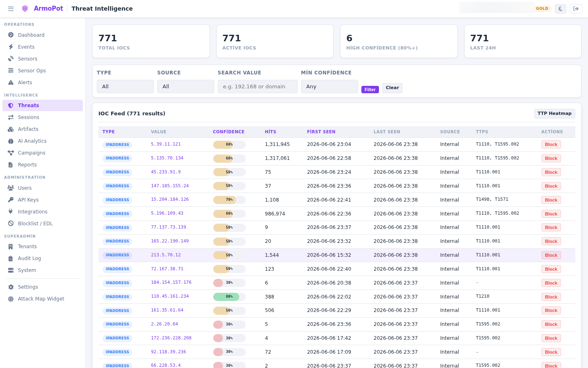Screen dimensions: 588x368
Task: Click the Settings gear icon
Action: tap(11, 287)
